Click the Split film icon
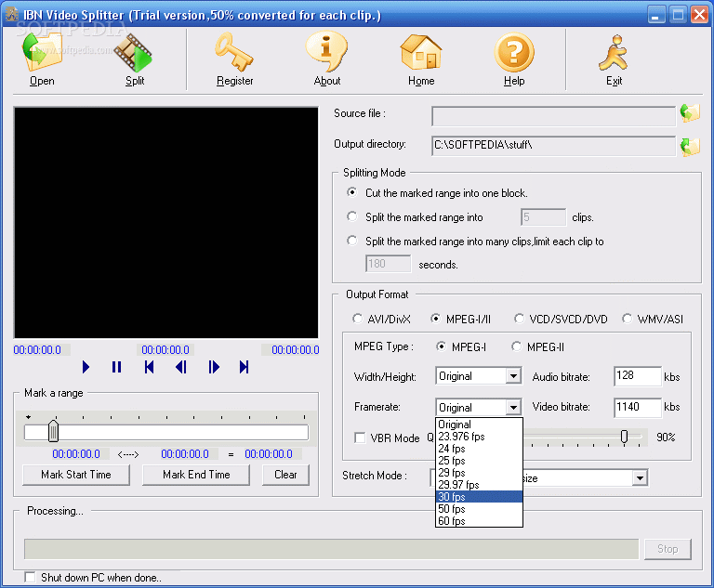The width and height of the screenshot is (714, 588). 134,53
